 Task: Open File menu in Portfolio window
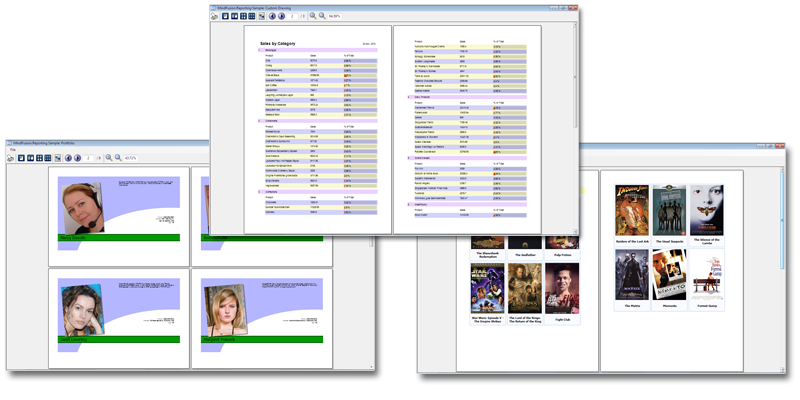click(x=13, y=150)
